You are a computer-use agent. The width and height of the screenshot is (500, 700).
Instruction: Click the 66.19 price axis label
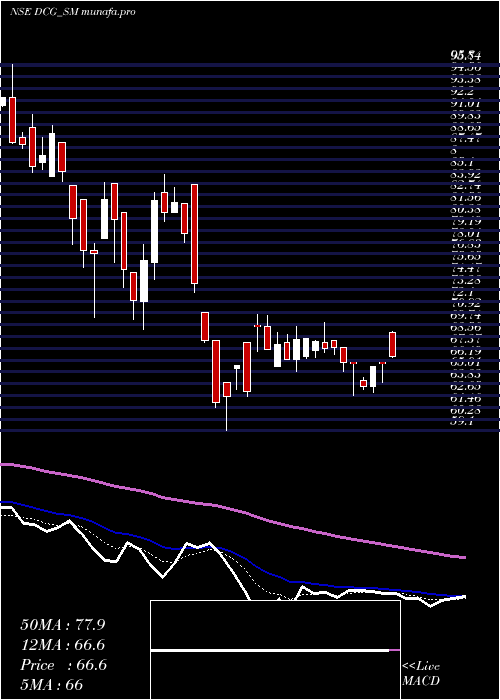coord(466,351)
